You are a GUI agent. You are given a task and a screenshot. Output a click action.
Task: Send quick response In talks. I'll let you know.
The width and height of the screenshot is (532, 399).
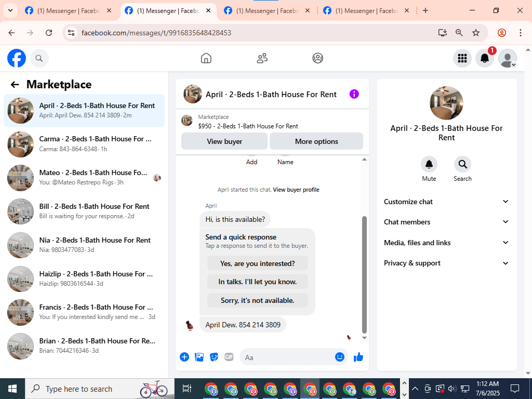[x=258, y=282]
